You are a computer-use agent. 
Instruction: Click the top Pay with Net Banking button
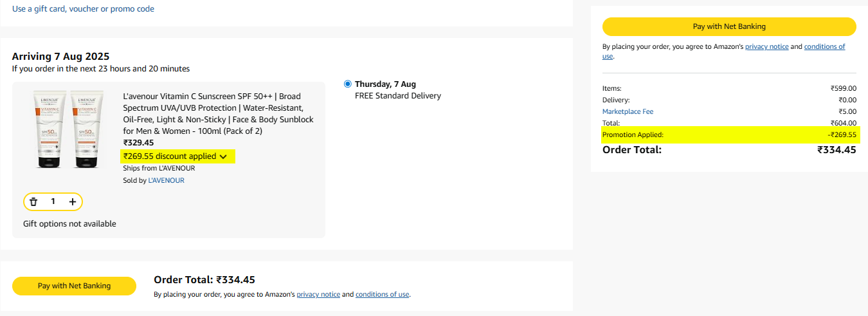pos(729,26)
